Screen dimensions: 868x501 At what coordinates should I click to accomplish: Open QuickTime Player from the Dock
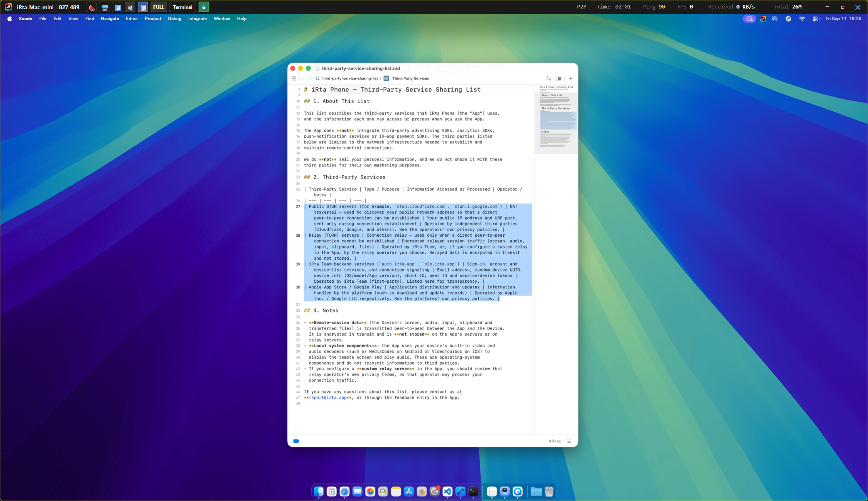(518, 491)
